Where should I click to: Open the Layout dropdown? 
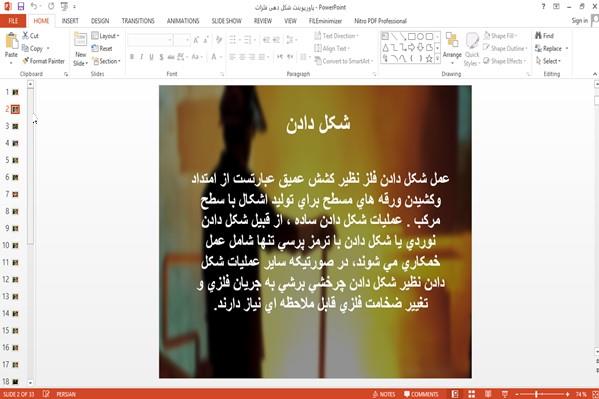pyautogui.click(x=106, y=36)
